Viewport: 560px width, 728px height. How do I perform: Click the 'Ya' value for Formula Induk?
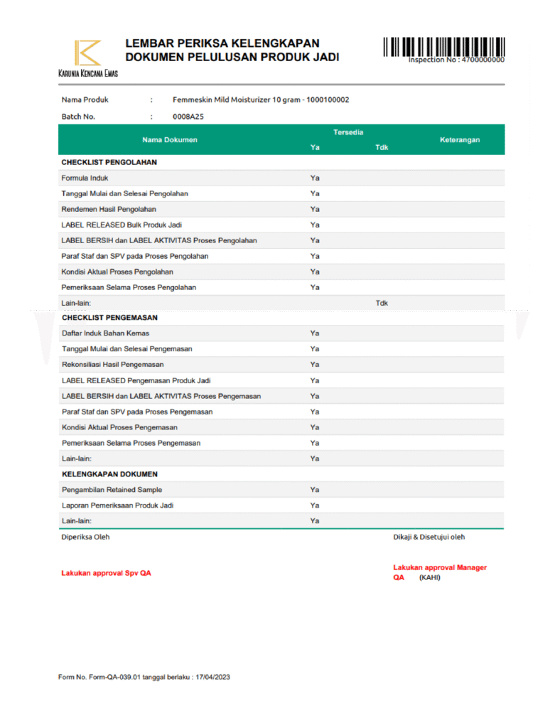pos(315,178)
